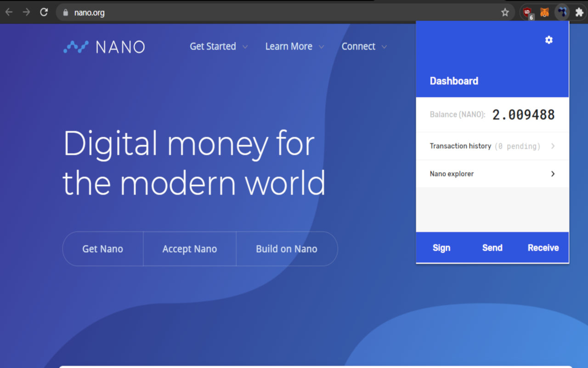Click the padlock icon in the address bar
The height and width of the screenshot is (368, 588).
pyautogui.click(x=65, y=12)
